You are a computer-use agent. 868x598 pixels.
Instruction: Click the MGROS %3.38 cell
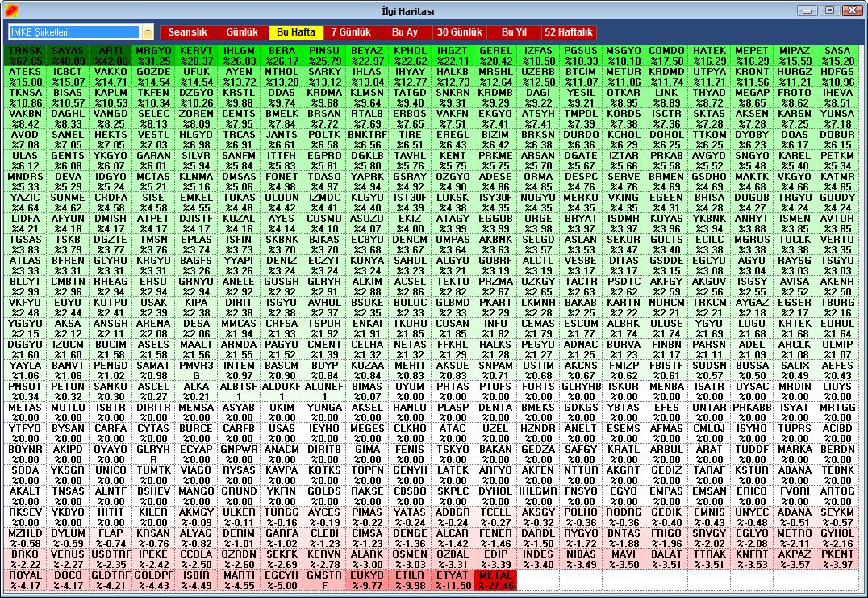(752, 245)
